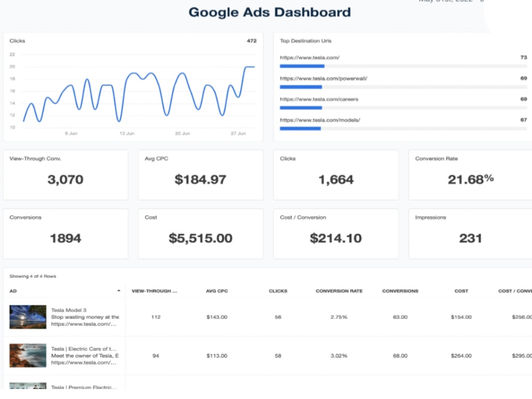The image size is (532, 399).
Task: Click 'Tesla | Electric Cars of t...' ad title
Action: 84,349
